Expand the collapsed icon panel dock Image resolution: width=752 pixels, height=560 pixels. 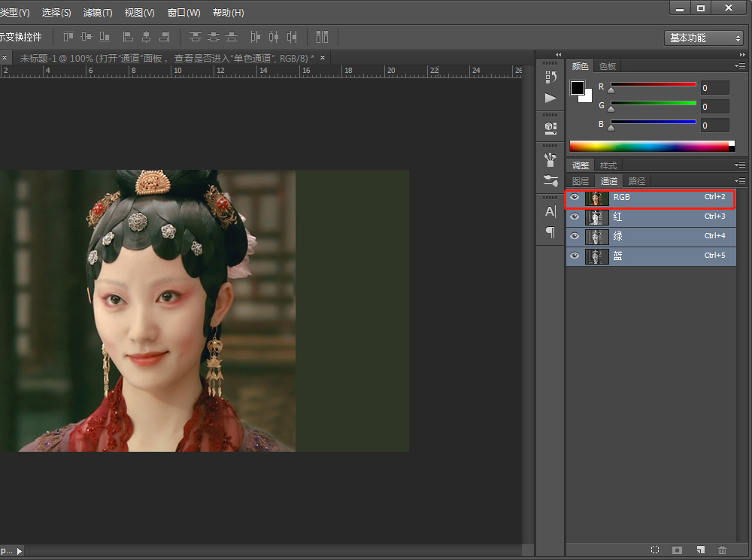[558, 55]
